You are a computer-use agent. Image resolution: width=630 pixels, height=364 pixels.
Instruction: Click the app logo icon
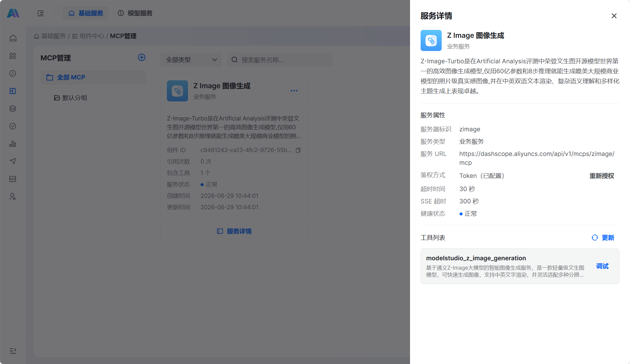pos(13,13)
